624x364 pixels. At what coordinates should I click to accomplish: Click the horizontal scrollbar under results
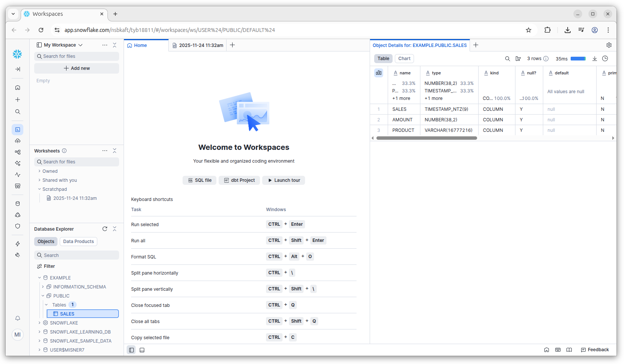426,138
